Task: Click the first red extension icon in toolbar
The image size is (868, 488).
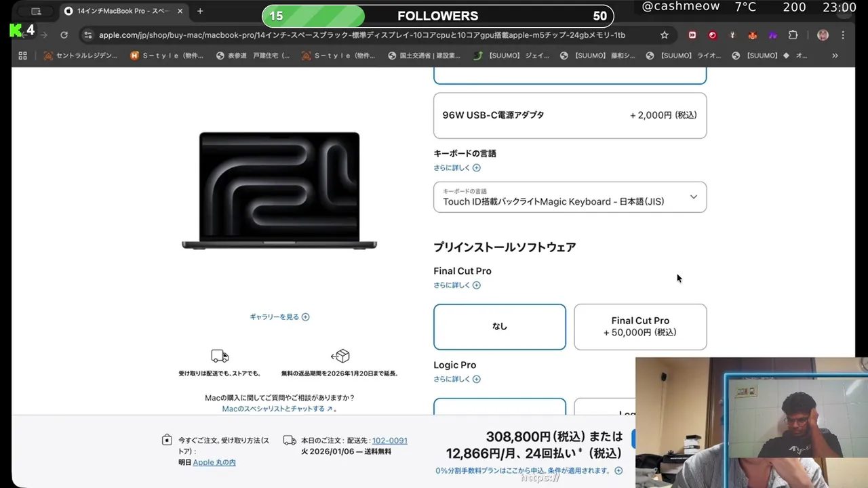Action: click(x=692, y=35)
